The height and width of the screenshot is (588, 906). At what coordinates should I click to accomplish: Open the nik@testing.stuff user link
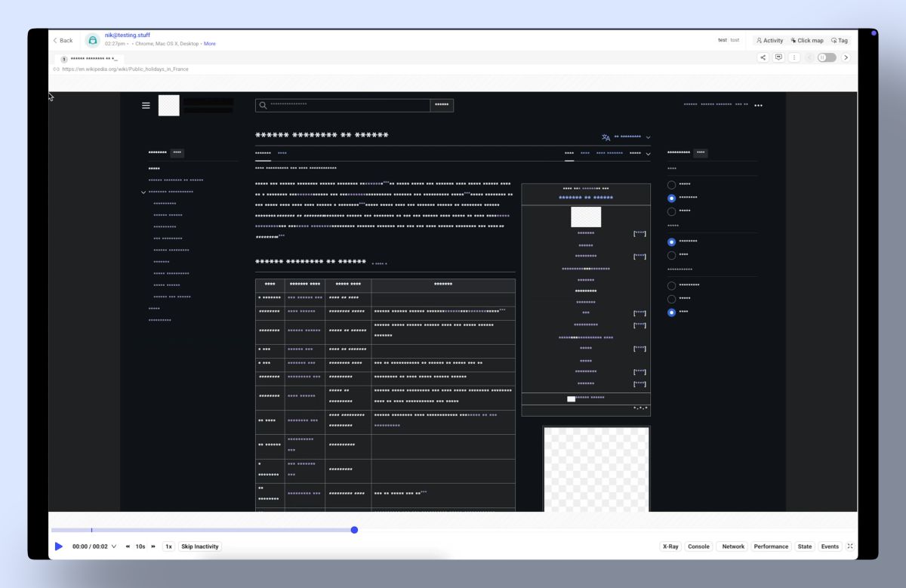coord(126,35)
